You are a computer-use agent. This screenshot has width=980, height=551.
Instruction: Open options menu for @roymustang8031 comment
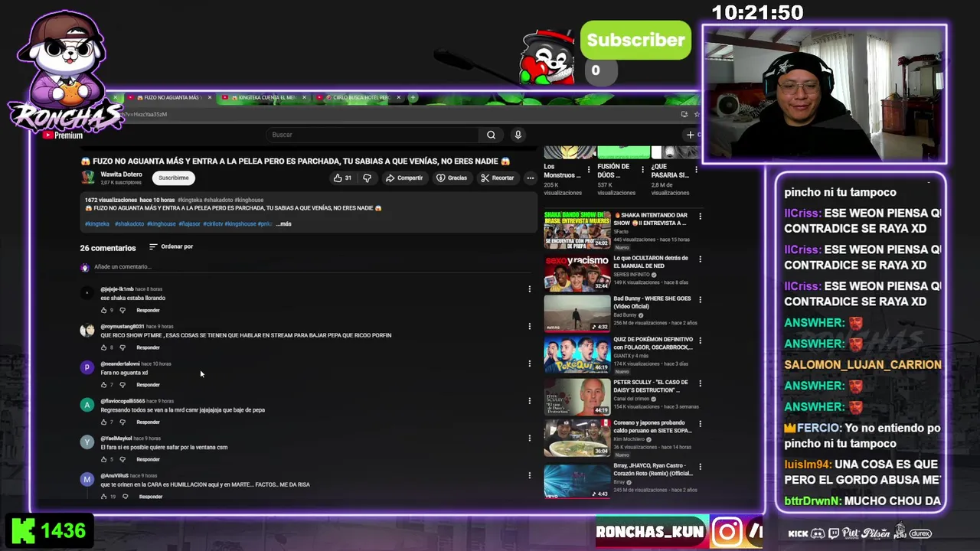(529, 327)
